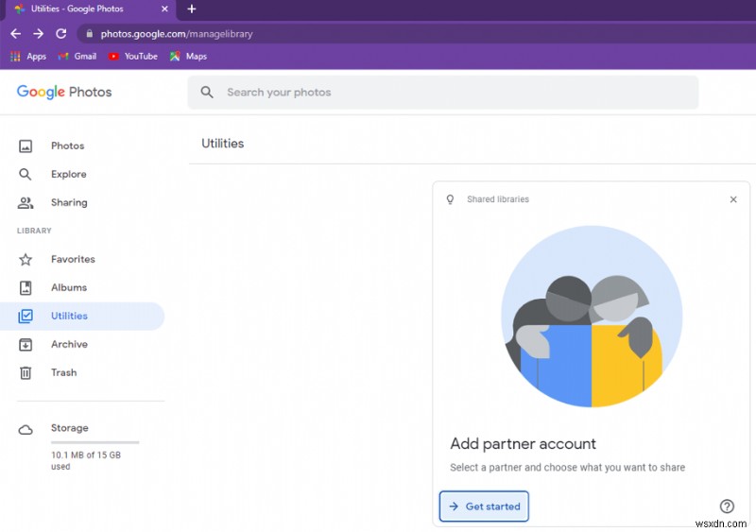Close the Utilities - Google Photos tab
This screenshot has width=756, height=532.
[x=164, y=9]
